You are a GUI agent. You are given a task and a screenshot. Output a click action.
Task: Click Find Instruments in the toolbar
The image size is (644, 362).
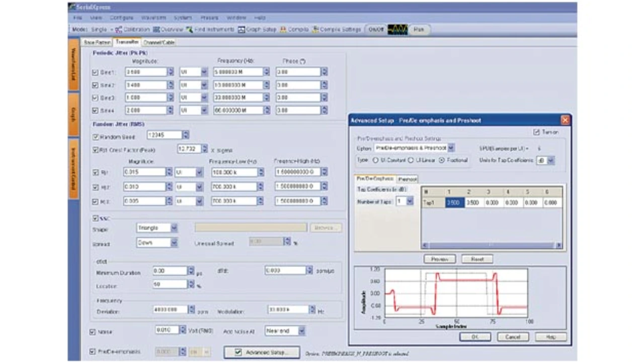(210, 30)
